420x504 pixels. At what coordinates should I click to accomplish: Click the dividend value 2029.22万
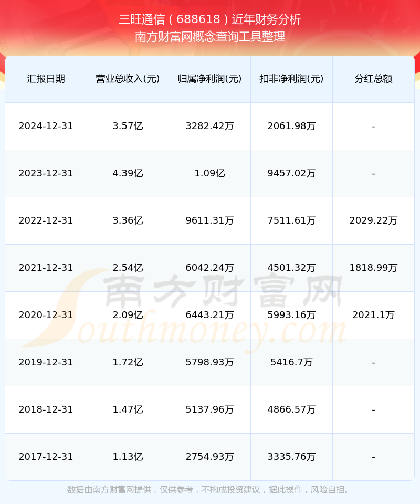point(373,220)
